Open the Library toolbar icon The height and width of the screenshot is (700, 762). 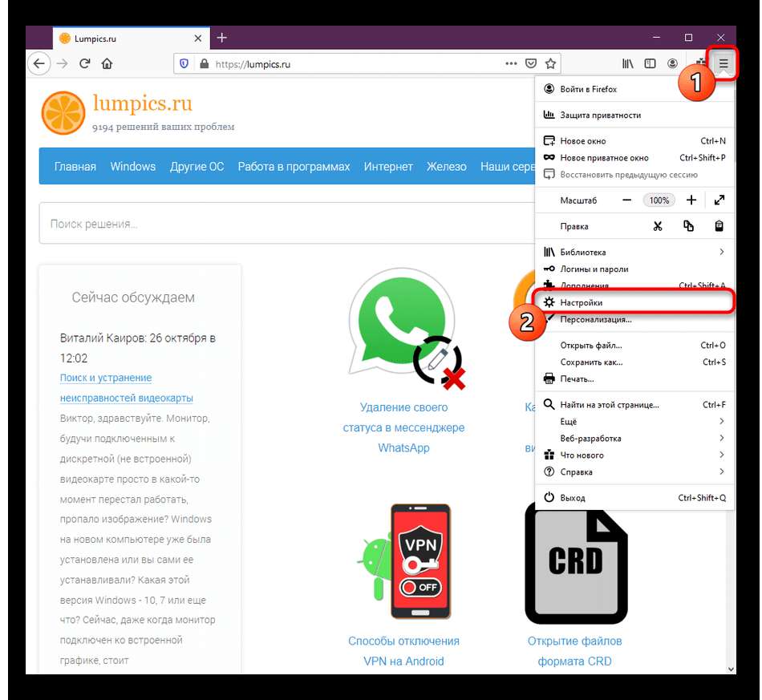point(628,63)
